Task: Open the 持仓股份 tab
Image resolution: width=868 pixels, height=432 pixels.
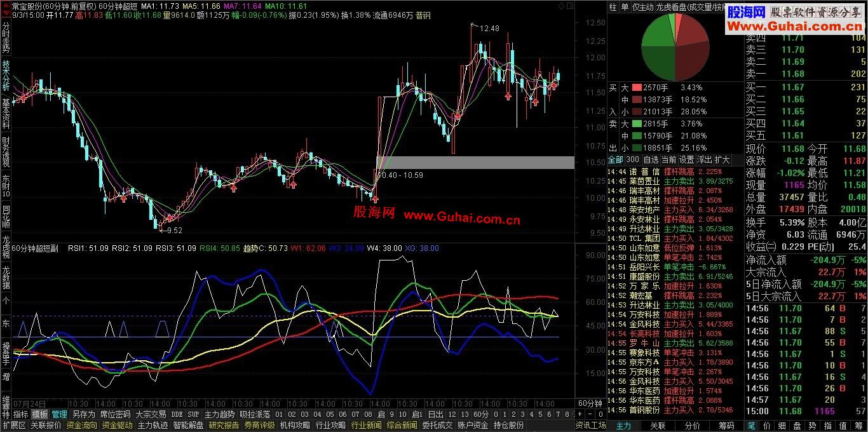Action: [x=509, y=426]
